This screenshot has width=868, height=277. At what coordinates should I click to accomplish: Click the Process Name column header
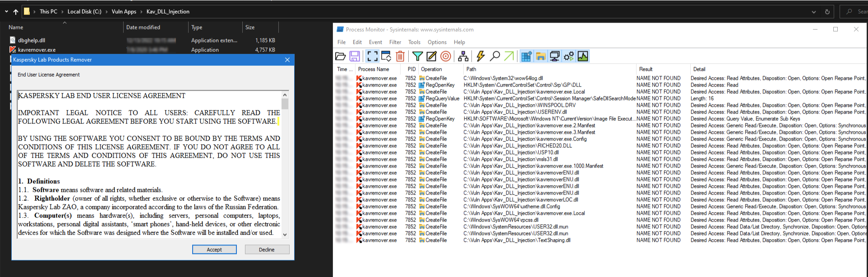[x=378, y=69]
